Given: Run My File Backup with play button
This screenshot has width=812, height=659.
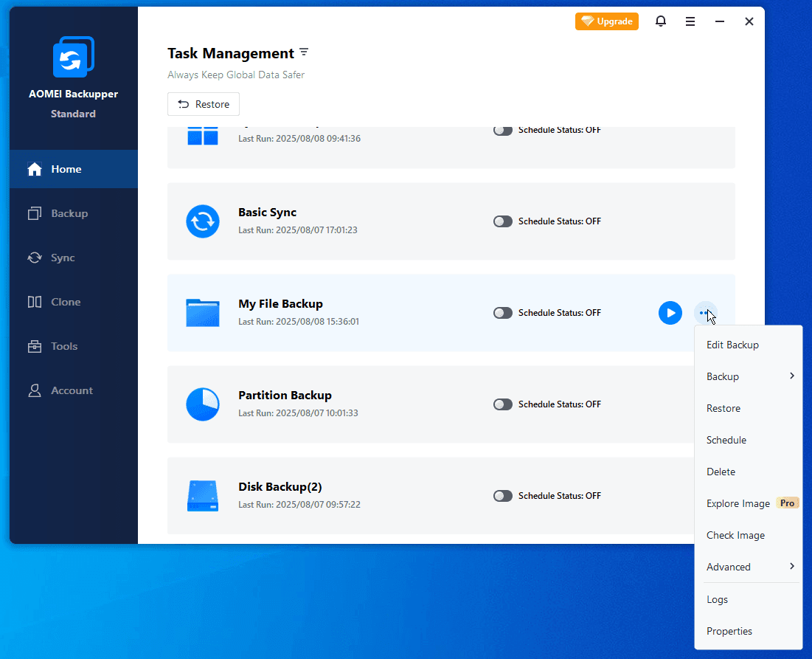Looking at the screenshot, I should pyautogui.click(x=670, y=313).
